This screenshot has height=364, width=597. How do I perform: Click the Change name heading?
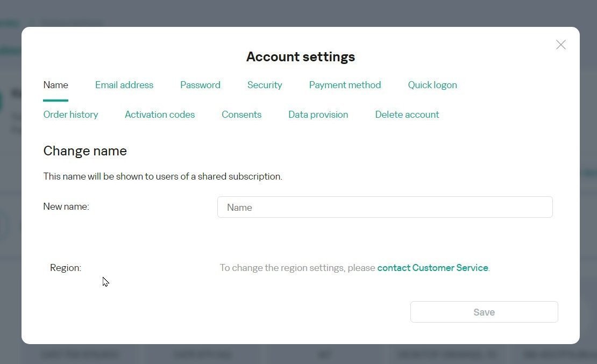coord(85,151)
